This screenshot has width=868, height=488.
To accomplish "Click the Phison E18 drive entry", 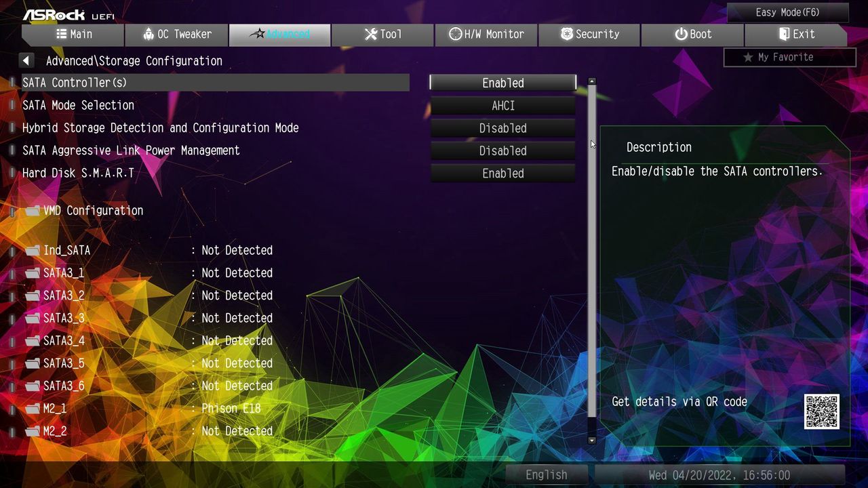I will (x=231, y=409).
